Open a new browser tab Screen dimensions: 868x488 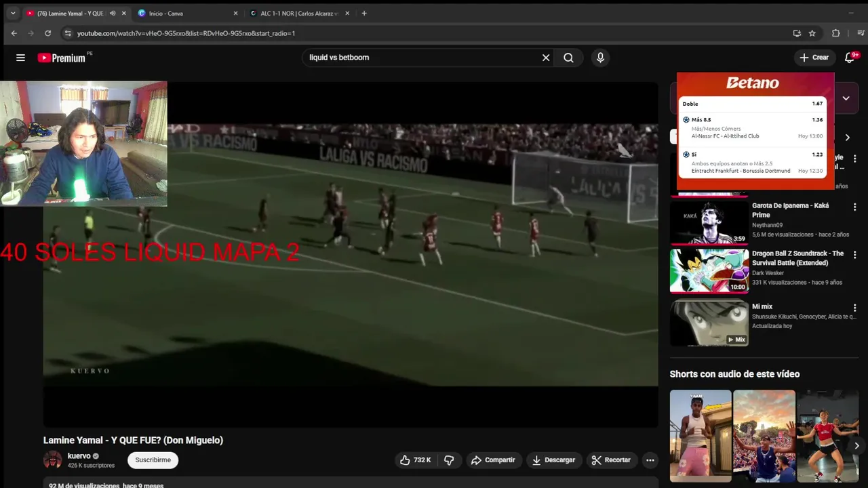[364, 13]
